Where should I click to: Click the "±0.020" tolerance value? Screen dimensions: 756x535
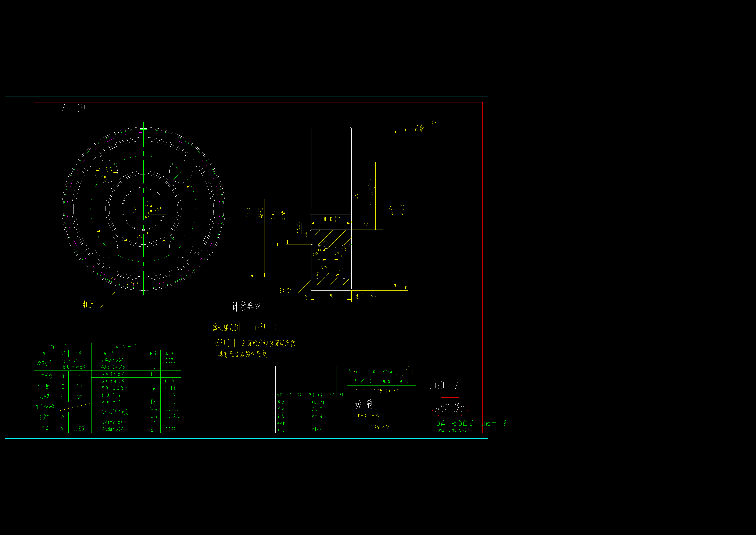[169, 381]
